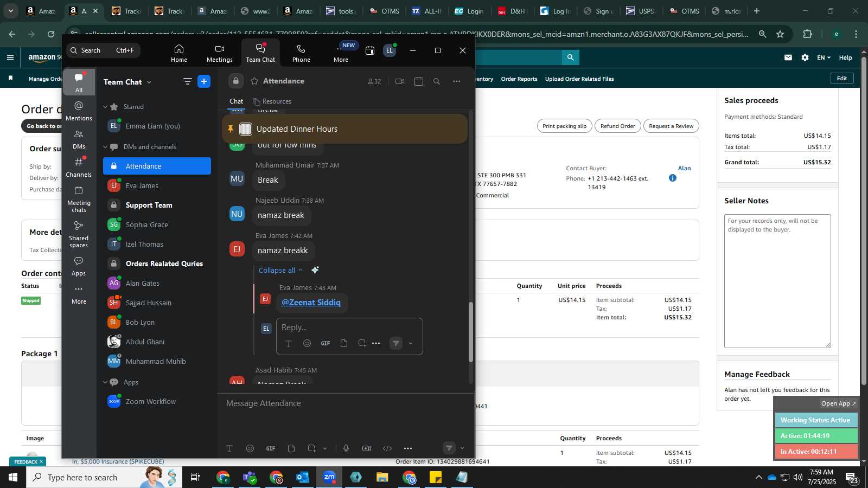Open the Zoom calendar icon in top bar
868x488 pixels.
pos(370,50)
